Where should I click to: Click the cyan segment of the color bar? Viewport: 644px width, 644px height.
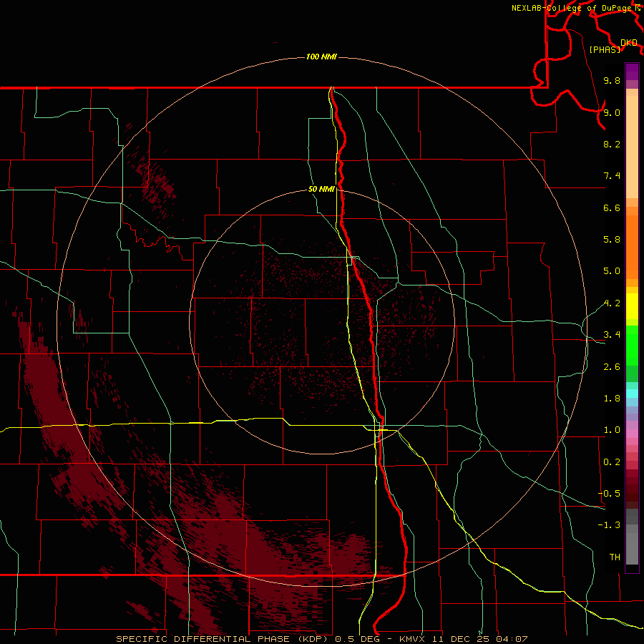coord(632,394)
